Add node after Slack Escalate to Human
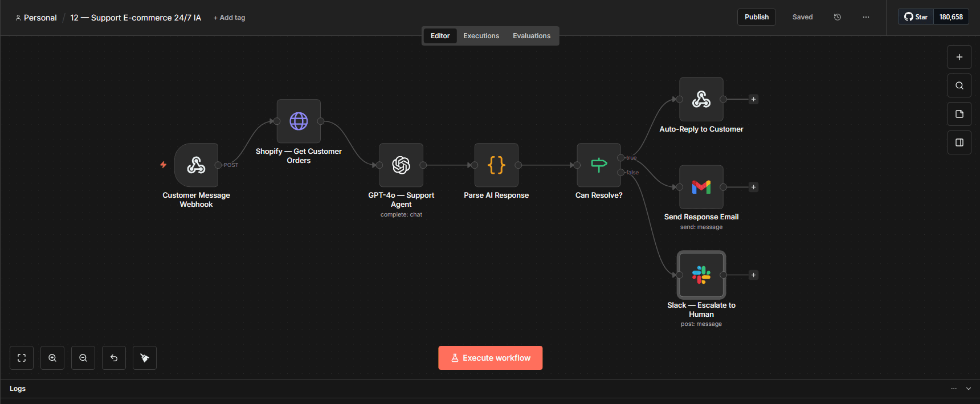The width and height of the screenshot is (980, 404). coord(753,275)
